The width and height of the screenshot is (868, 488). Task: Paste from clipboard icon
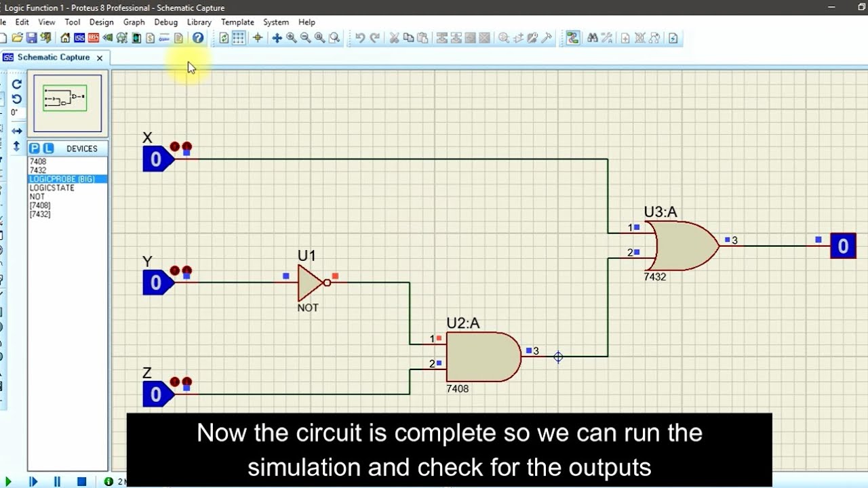click(422, 38)
